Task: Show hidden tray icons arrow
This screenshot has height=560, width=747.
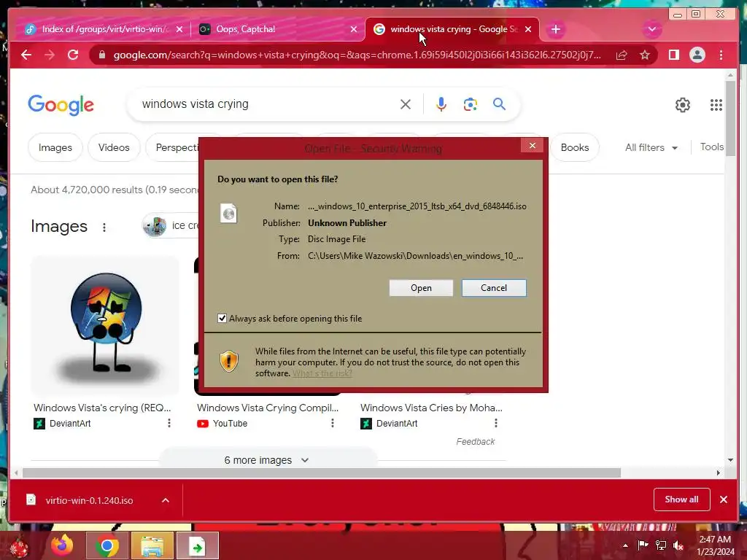Action: (x=625, y=545)
